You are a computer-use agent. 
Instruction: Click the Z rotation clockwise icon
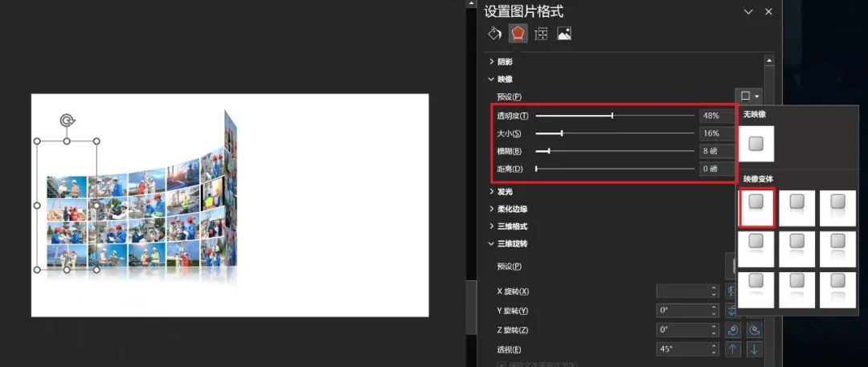tap(733, 330)
